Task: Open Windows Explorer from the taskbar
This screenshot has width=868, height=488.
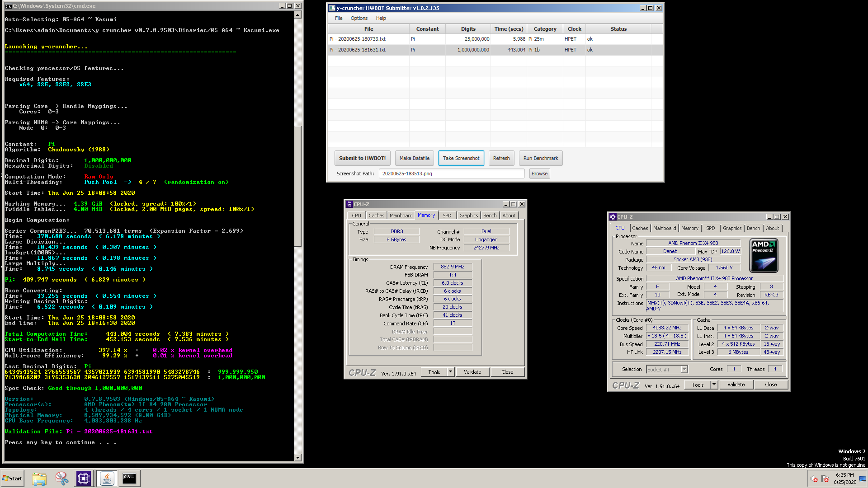Action: click(x=39, y=479)
